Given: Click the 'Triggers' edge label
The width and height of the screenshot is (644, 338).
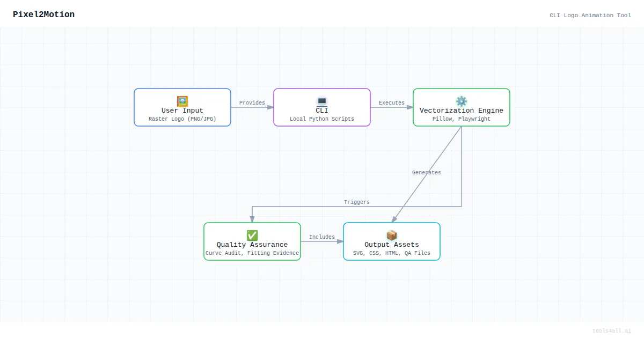Looking at the screenshot, I should coord(357,202).
